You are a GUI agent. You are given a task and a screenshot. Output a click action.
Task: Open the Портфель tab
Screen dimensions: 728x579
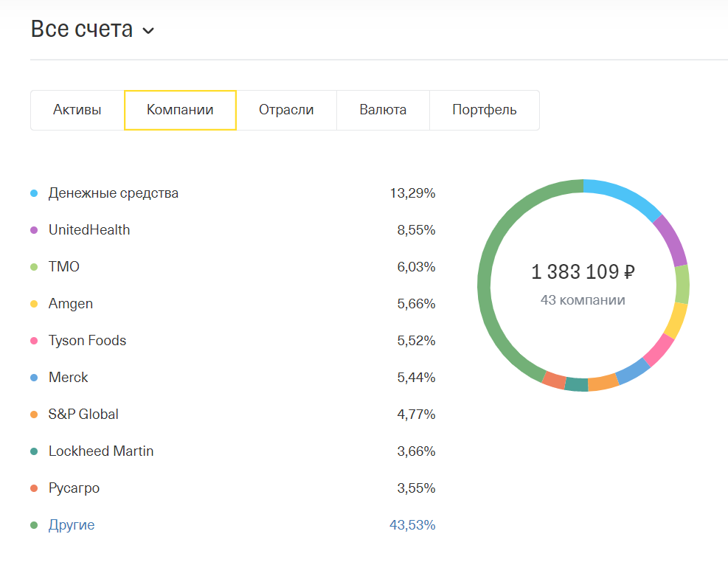click(x=484, y=110)
